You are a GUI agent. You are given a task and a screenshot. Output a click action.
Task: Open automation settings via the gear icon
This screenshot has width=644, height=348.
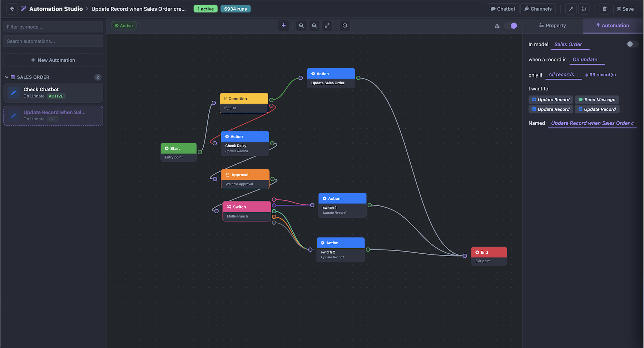pos(584,9)
